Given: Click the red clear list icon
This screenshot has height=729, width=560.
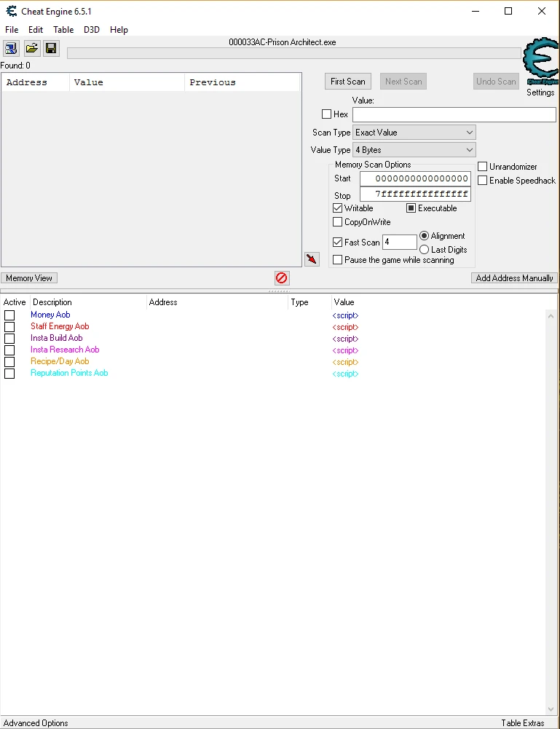Looking at the screenshot, I should click(282, 278).
